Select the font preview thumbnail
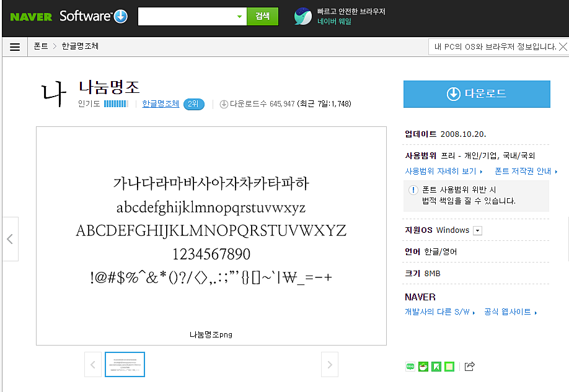The width and height of the screenshot is (569, 392). 125,364
